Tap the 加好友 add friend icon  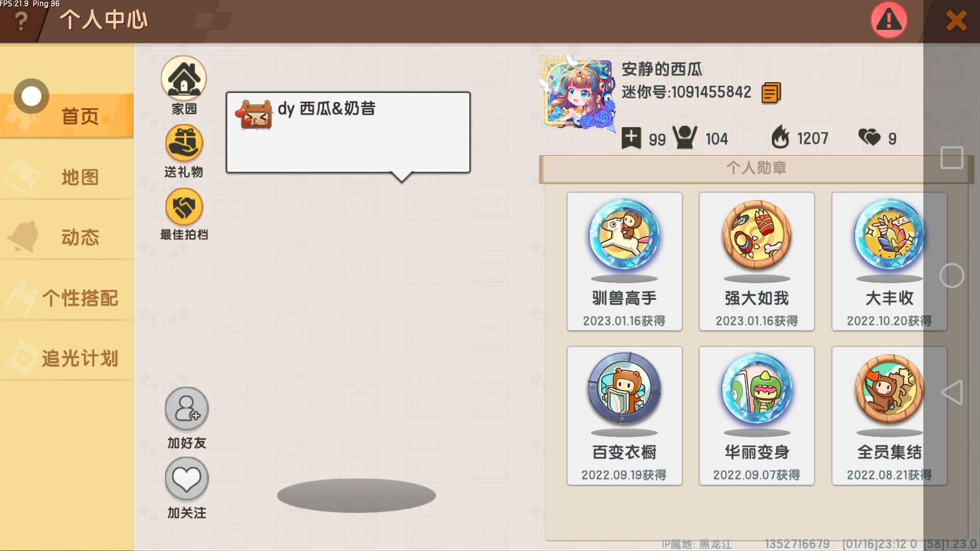coord(187,410)
